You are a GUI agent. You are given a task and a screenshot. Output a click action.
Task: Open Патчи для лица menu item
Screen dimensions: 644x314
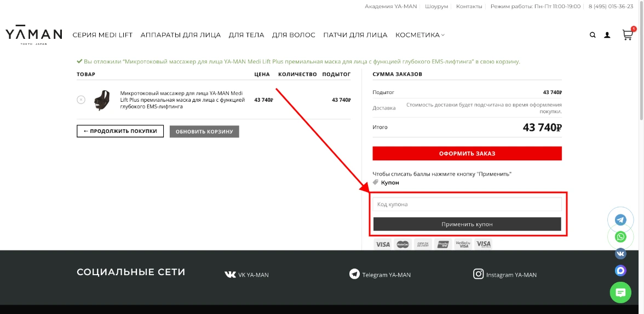click(x=355, y=35)
